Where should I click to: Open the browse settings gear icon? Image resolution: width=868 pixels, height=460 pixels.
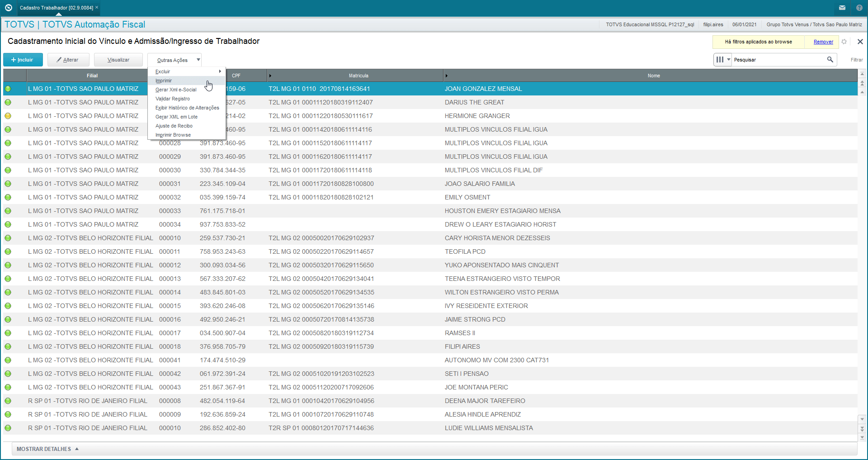coord(844,42)
